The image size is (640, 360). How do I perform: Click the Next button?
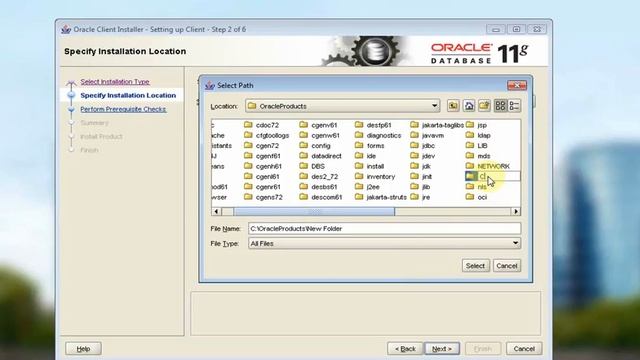(442, 349)
